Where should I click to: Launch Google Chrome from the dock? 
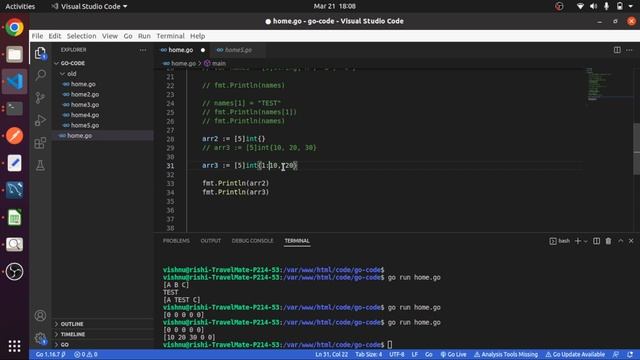tap(14, 27)
